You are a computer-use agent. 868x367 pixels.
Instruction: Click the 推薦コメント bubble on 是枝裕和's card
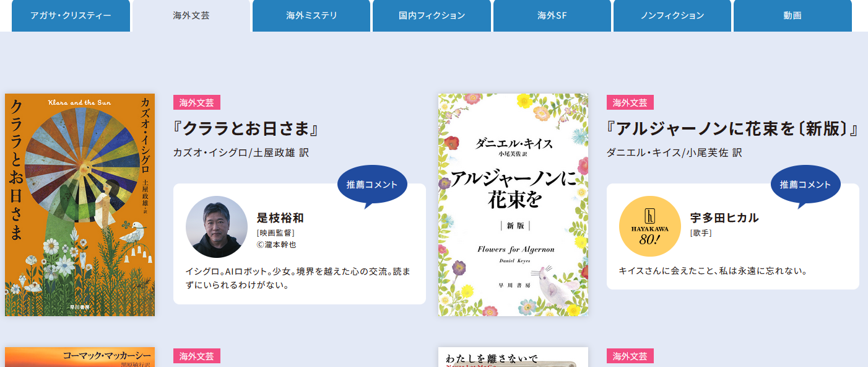tap(372, 185)
